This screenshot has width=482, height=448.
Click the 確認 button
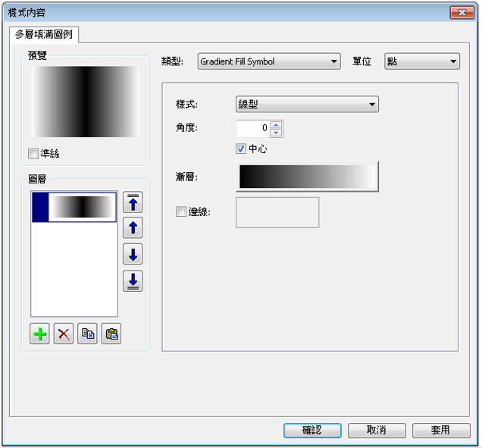(x=312, y=430)
